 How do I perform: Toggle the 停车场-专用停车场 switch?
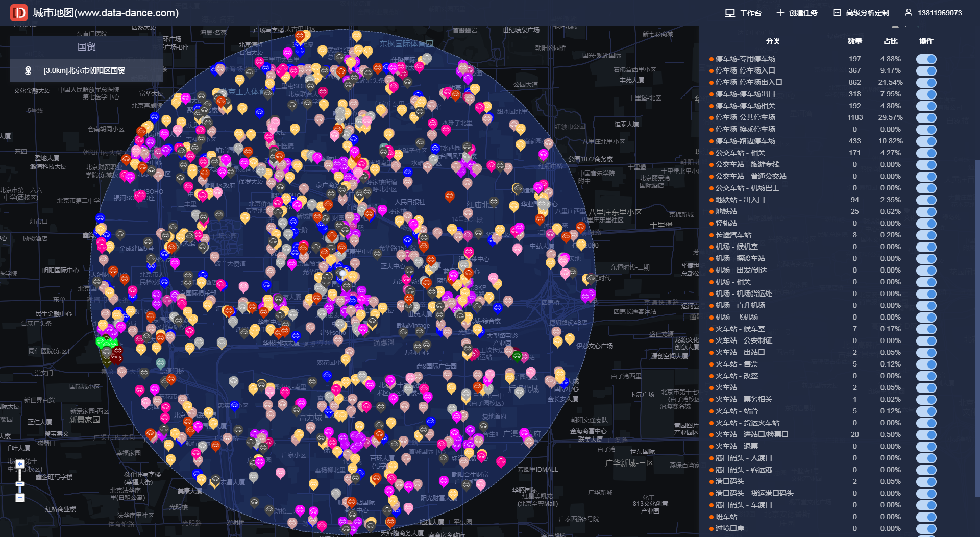(x=926, y=59)
